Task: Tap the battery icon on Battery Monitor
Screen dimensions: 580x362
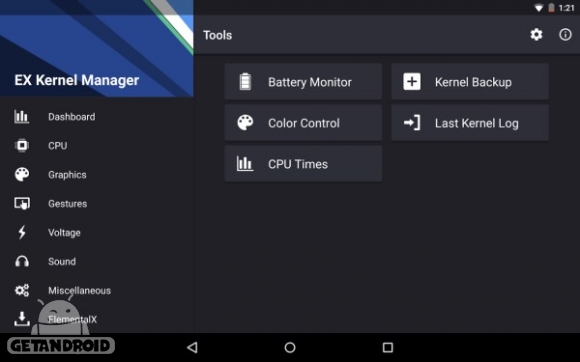Action: [x=245, y=82]
